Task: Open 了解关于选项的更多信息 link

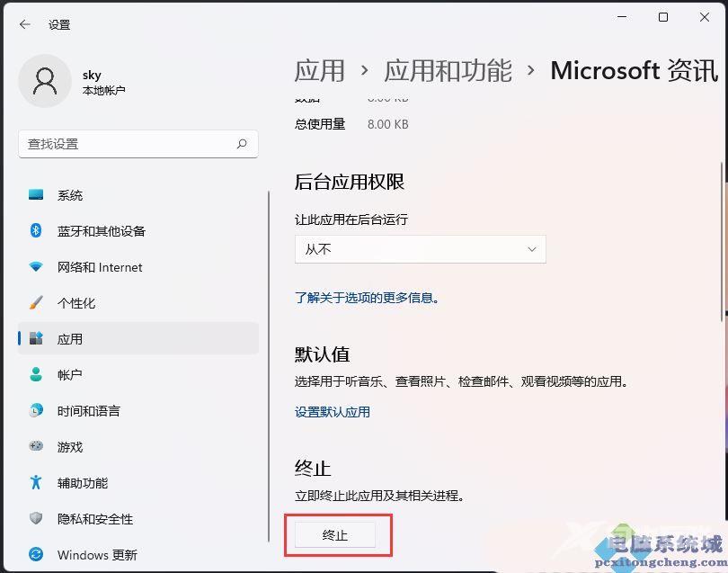Action: (367, 298)
